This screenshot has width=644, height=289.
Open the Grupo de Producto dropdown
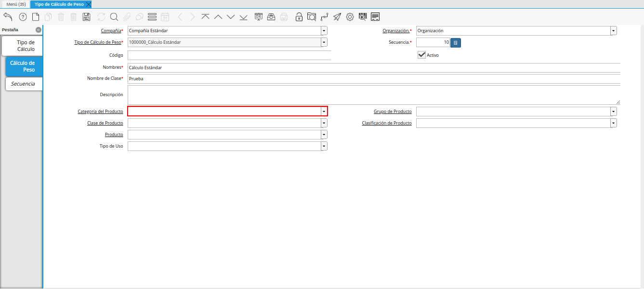click(614, 112)
